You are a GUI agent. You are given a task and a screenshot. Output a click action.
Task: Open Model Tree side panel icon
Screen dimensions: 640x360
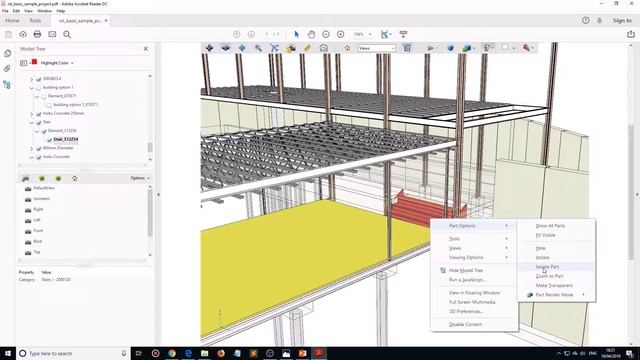click(x=7, y=84)
